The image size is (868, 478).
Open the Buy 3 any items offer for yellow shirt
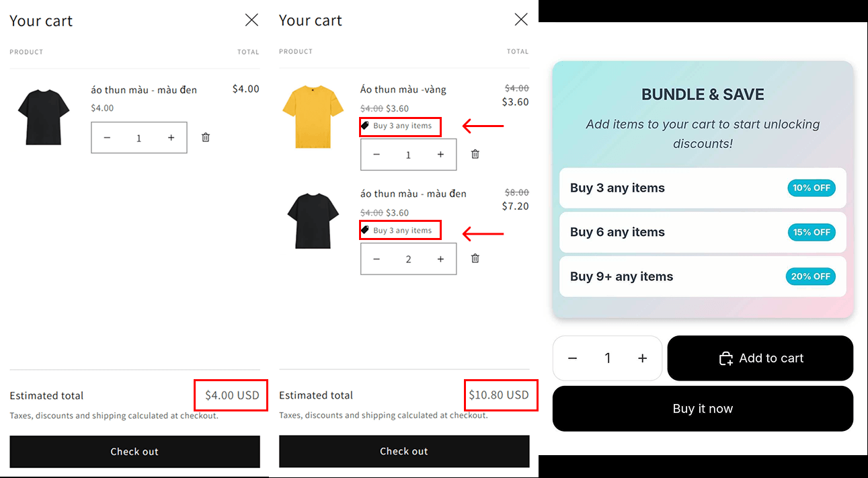pyautogui.click(x=400, y=126)
